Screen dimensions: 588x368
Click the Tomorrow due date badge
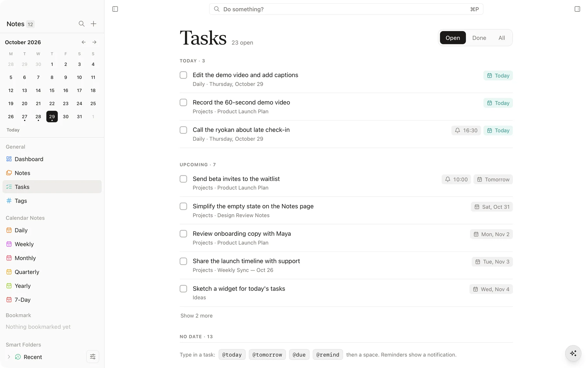[493, 179]
